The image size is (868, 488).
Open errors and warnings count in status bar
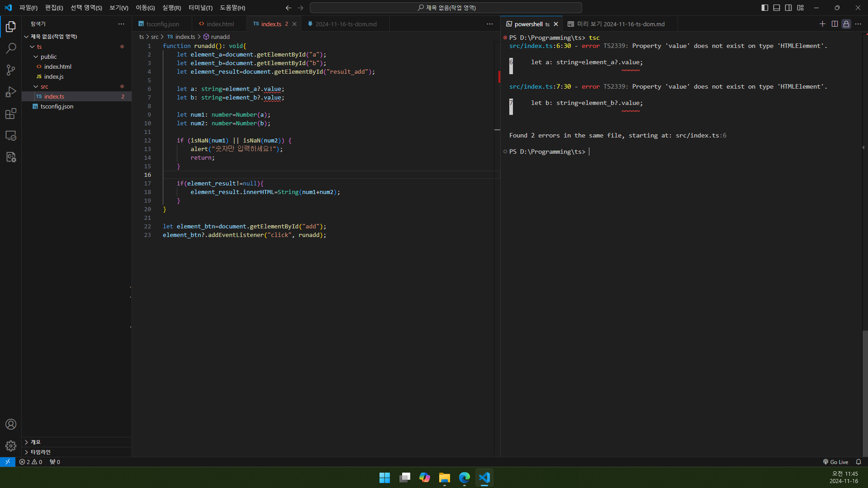(x=31, y=462)
